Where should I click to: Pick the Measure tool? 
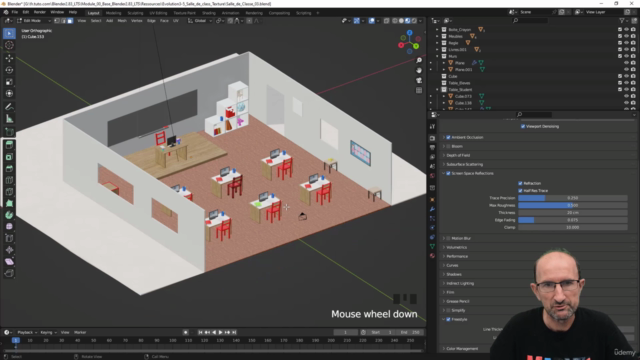tap(9, 119)
